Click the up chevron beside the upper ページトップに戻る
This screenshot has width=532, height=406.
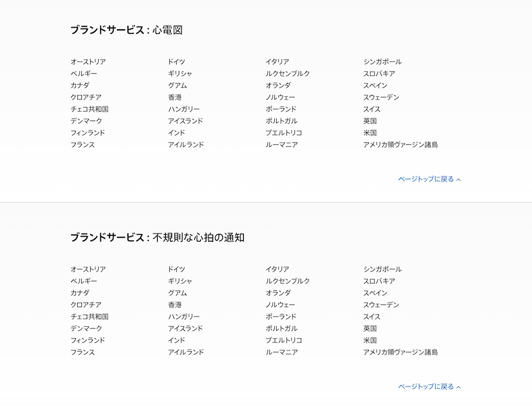458,179
